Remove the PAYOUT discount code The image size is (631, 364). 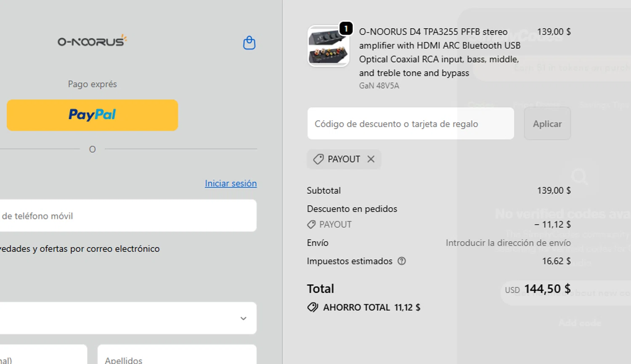point(371,159)
